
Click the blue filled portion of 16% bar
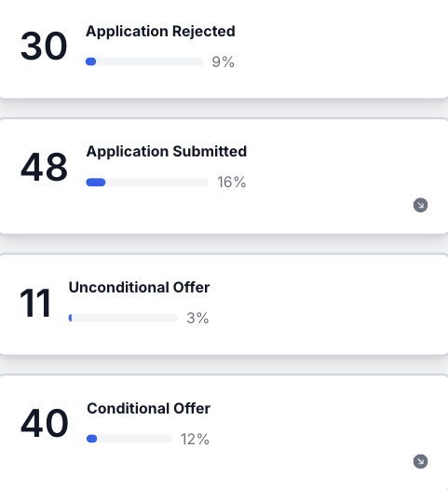[96, 183]
